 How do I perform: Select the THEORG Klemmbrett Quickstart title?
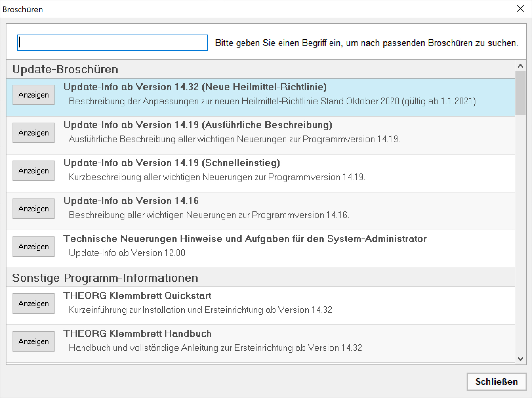137,296
